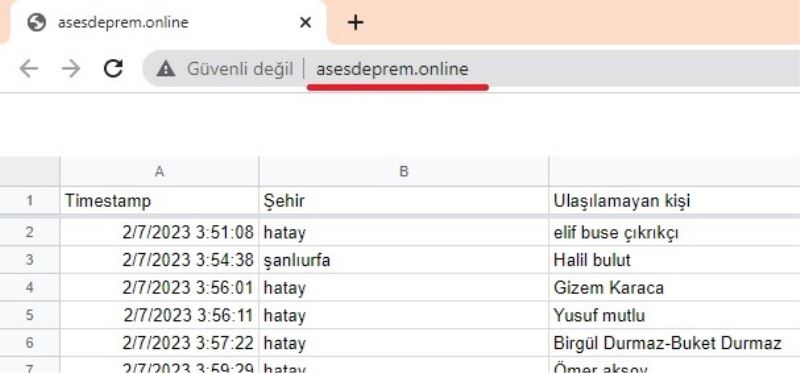Click the back navigation arrow

(x=29, y=68)
